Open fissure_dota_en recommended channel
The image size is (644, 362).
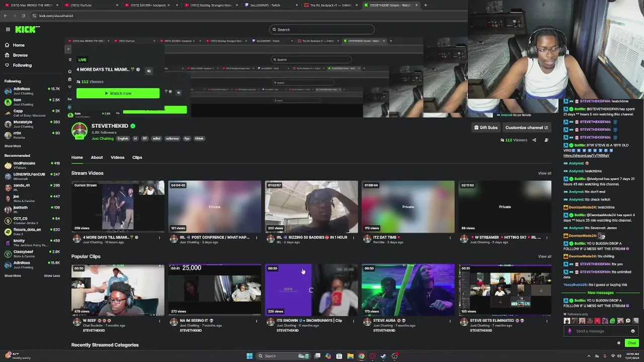32,232
